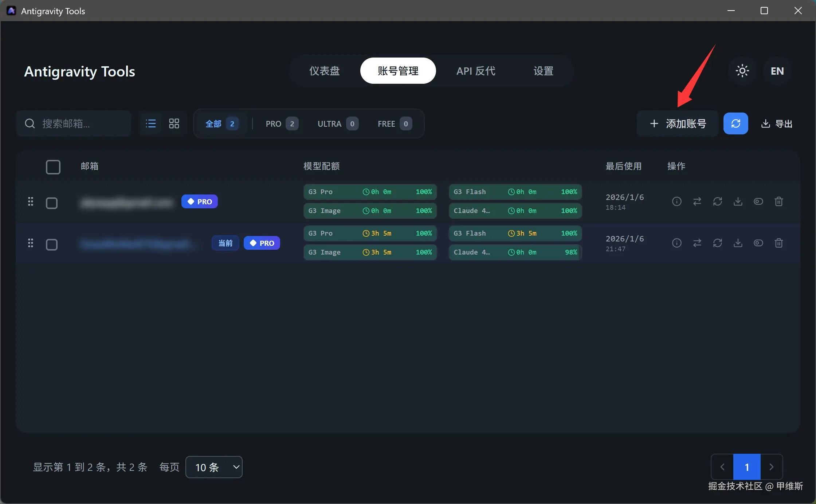Open the API 反代 tab
The image size is (816, 504).
476,71
